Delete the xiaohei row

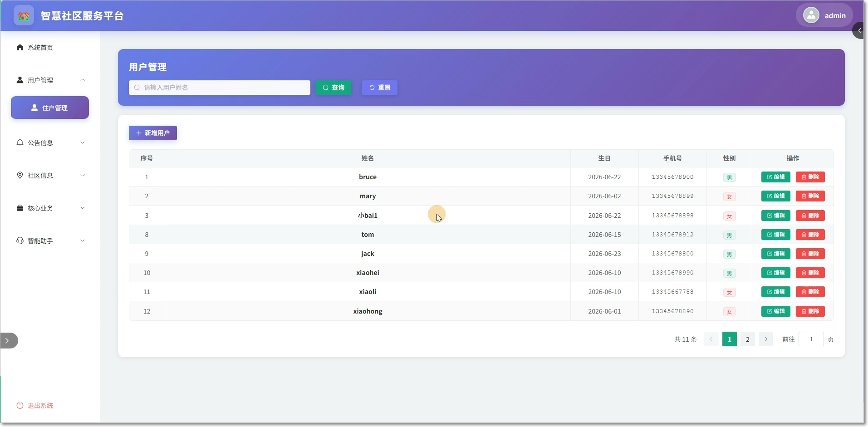tap(810, 273)
